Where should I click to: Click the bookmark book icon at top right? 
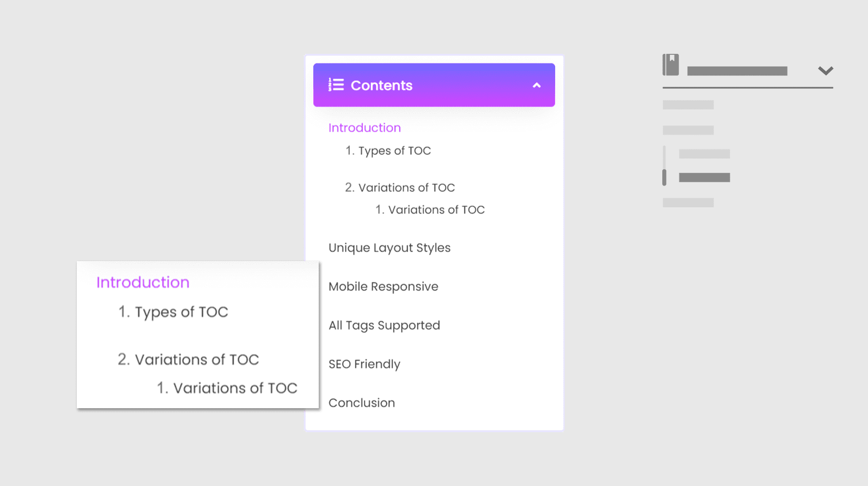point(671,65)
